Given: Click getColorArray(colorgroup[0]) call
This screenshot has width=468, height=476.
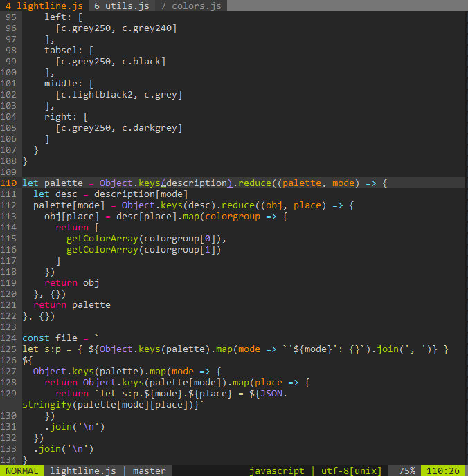Looking at the screenshot, I should (144, 238).
